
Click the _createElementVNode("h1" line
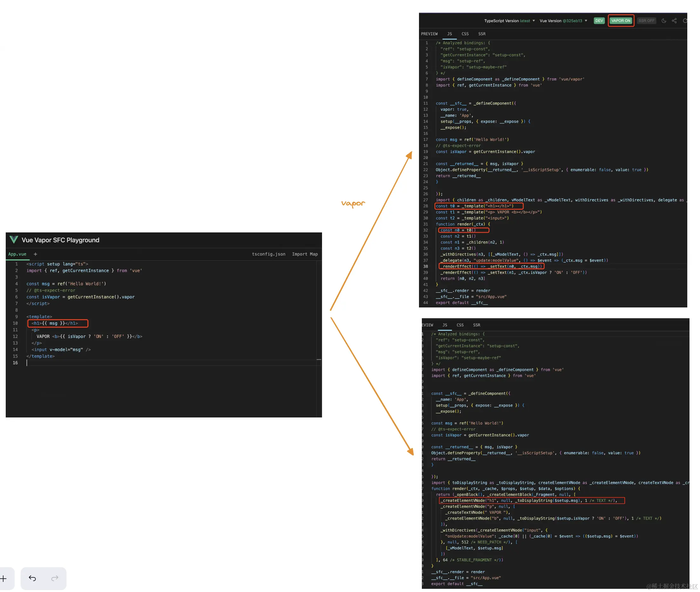(529, 500)
